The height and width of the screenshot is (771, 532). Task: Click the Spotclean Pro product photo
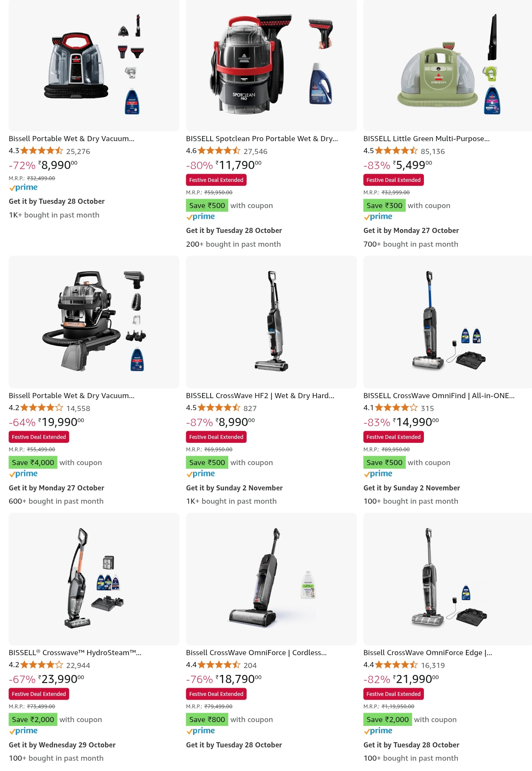[271, 65]
